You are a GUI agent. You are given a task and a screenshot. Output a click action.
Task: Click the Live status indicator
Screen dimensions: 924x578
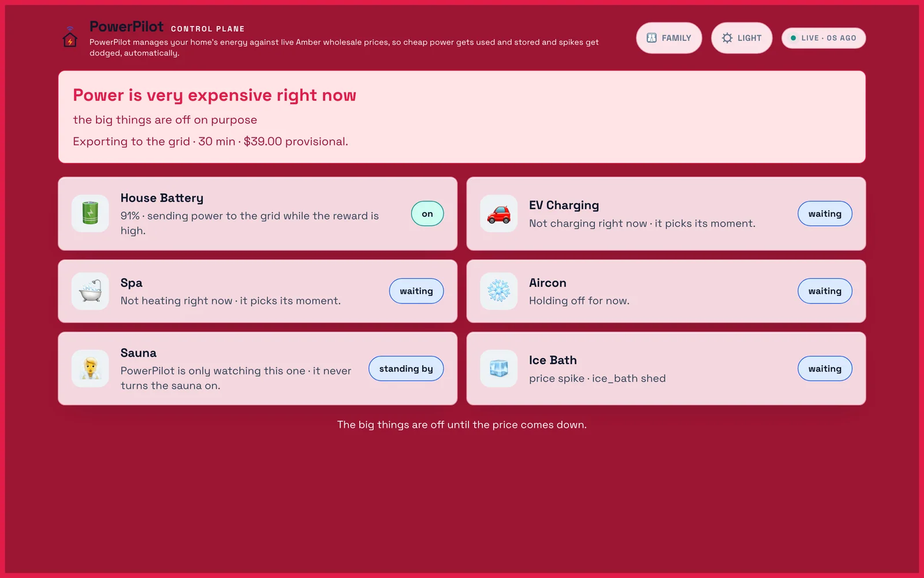pos(824,38)
